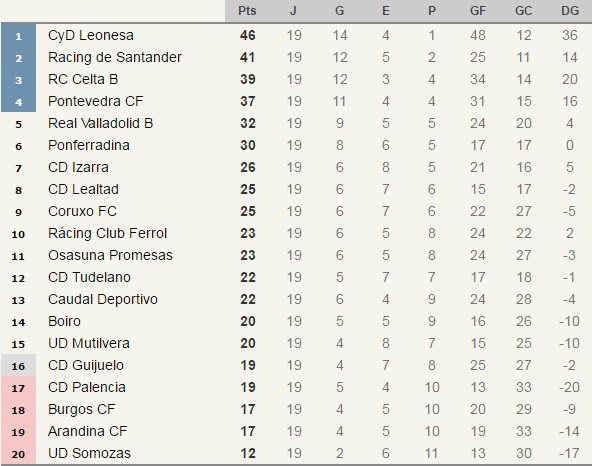
Task: Open UD Somozas team link
Action: click(x=89, y=453)
